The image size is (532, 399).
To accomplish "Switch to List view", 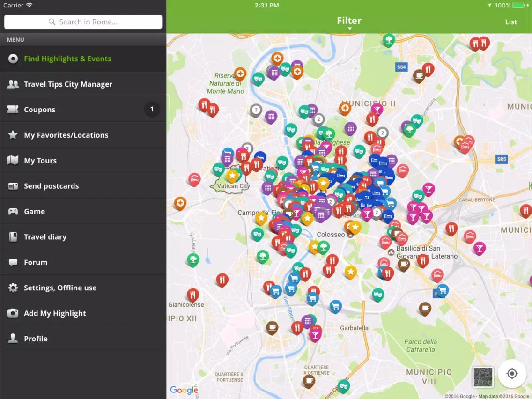I will (511, 22).
